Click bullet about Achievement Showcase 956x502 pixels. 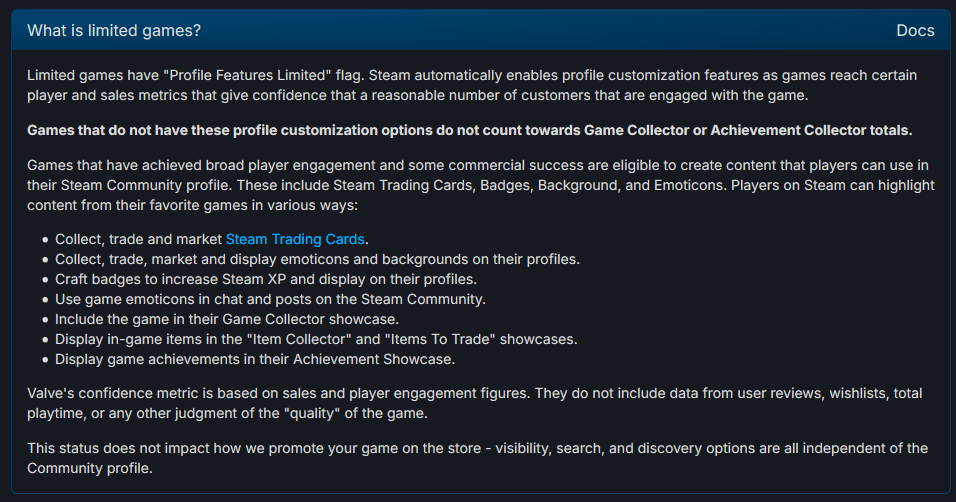255,359
